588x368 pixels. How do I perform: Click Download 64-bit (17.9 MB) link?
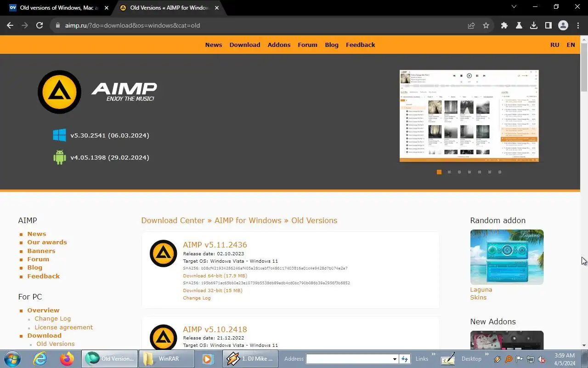[215, 276]
